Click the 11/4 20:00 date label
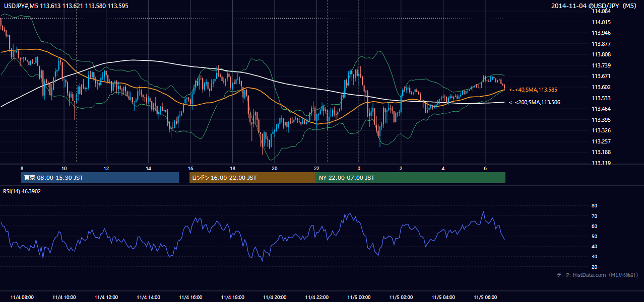This screenshot has height=302, width=644. [275, 297]
